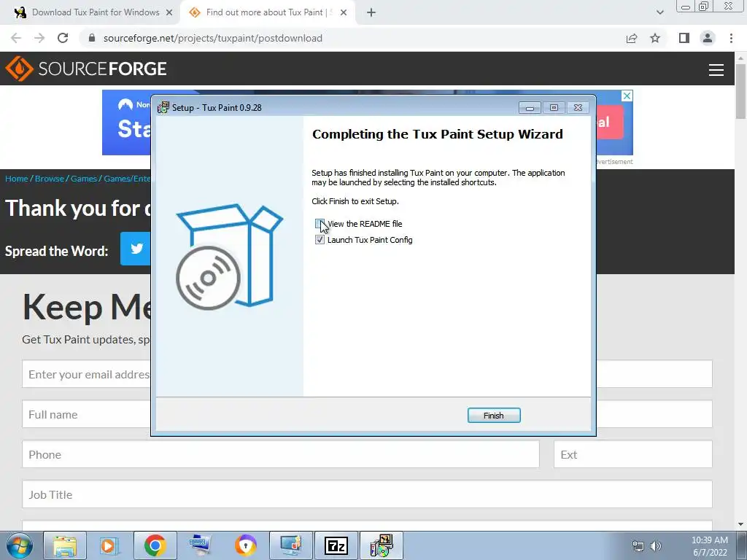Click the Ext input field
Viewport: 747px width, 560px height.
[x=633, y=454]
